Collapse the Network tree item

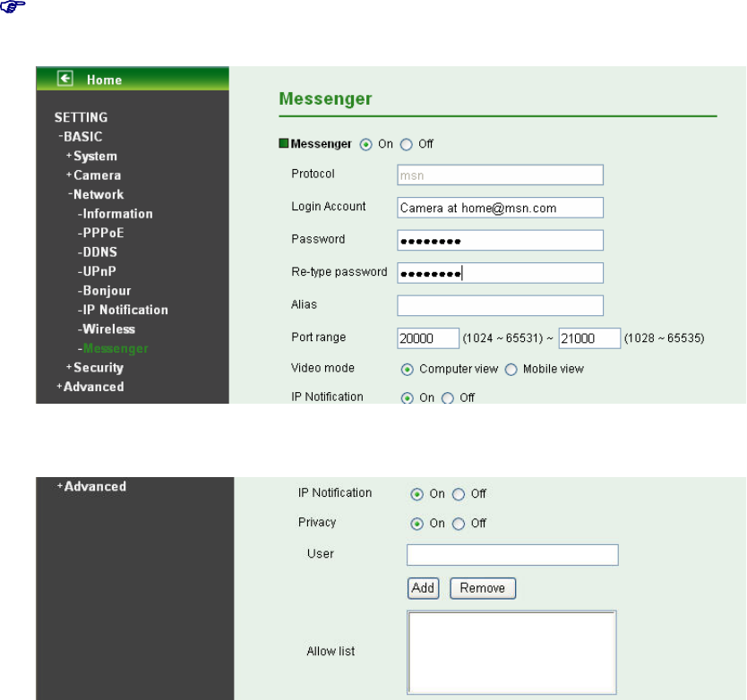point(96,194)
